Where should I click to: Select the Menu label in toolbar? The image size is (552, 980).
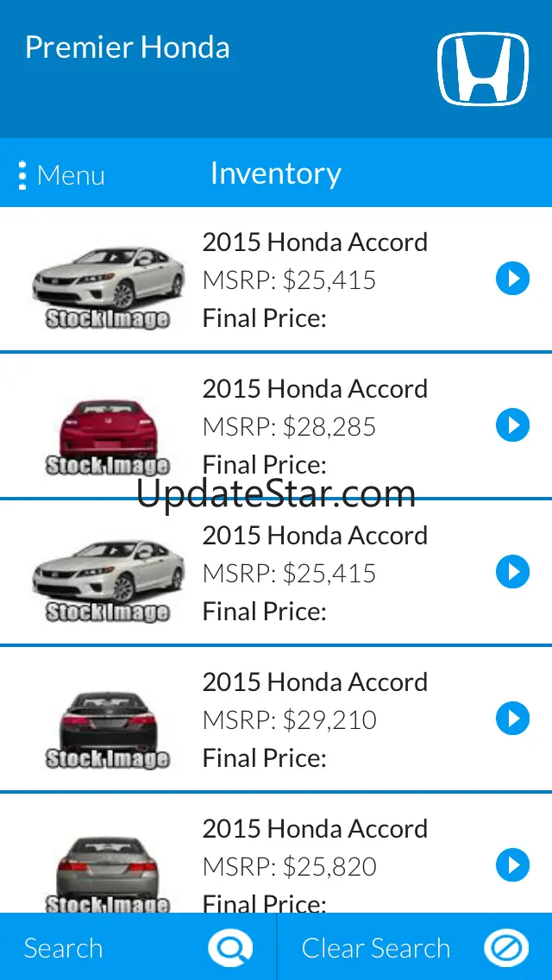71,175
